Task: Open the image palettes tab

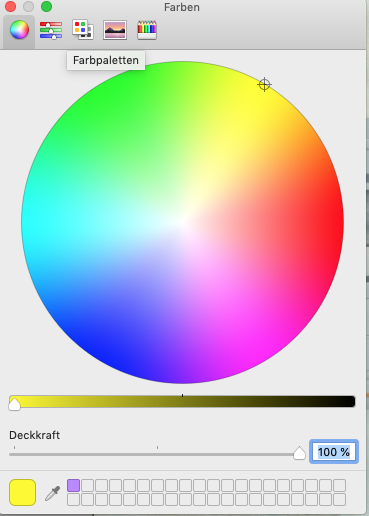Action: pyautogui.click(x=115, y=30)
